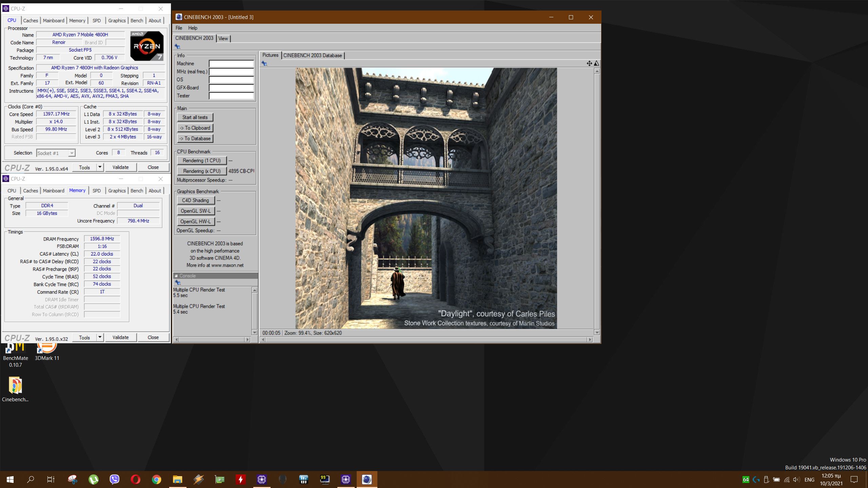
Task: Open the Windows Start menu
Action: pyautogui.click(x=10, y=480)
